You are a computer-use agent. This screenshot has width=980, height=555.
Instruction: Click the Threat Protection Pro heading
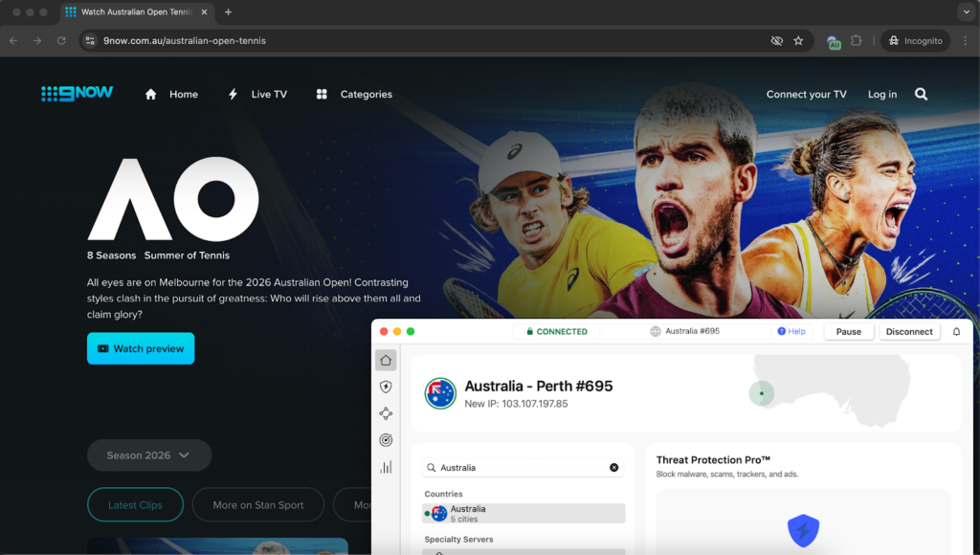(713, 460)
